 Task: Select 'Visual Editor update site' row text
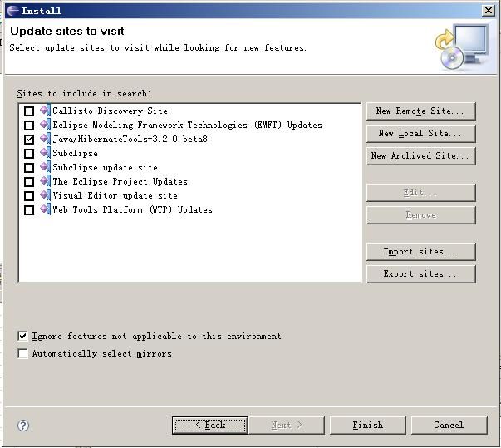[x=115, y=195]
